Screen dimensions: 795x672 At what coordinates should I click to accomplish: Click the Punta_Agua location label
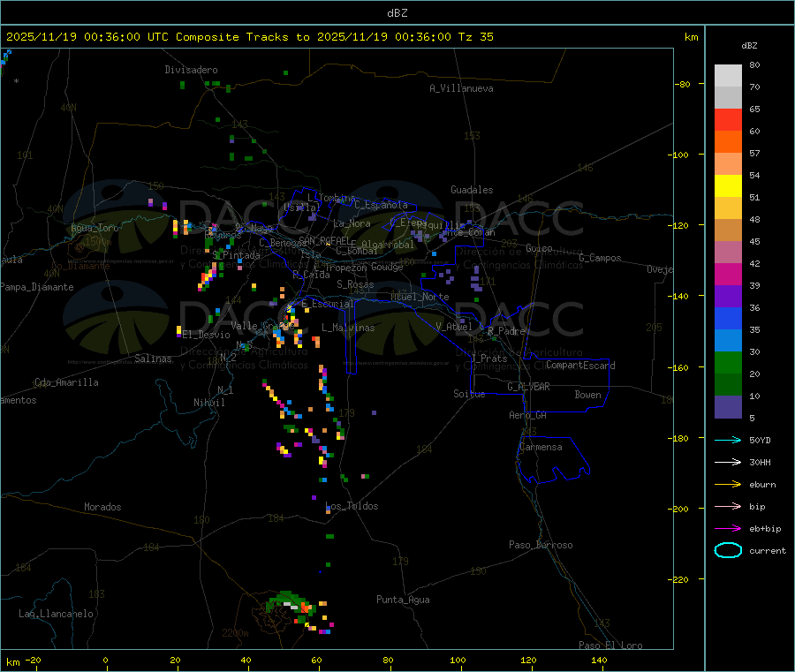[403, 600]
